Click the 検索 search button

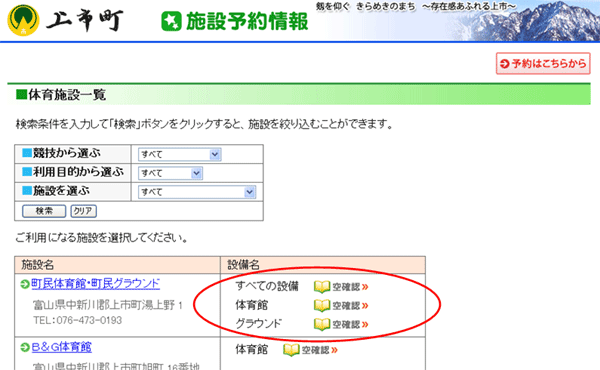pyautogui.click(x=44, y=211)
